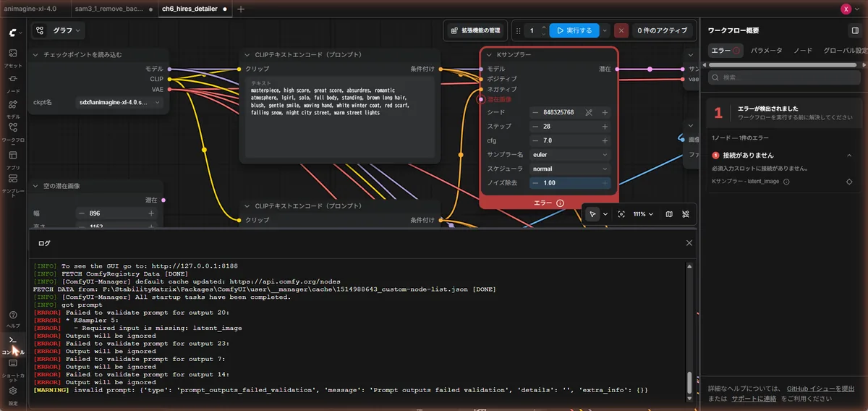Screen dimensions: 868x411
Task: Increase the シード value with plus
Action: pos(605,112)
